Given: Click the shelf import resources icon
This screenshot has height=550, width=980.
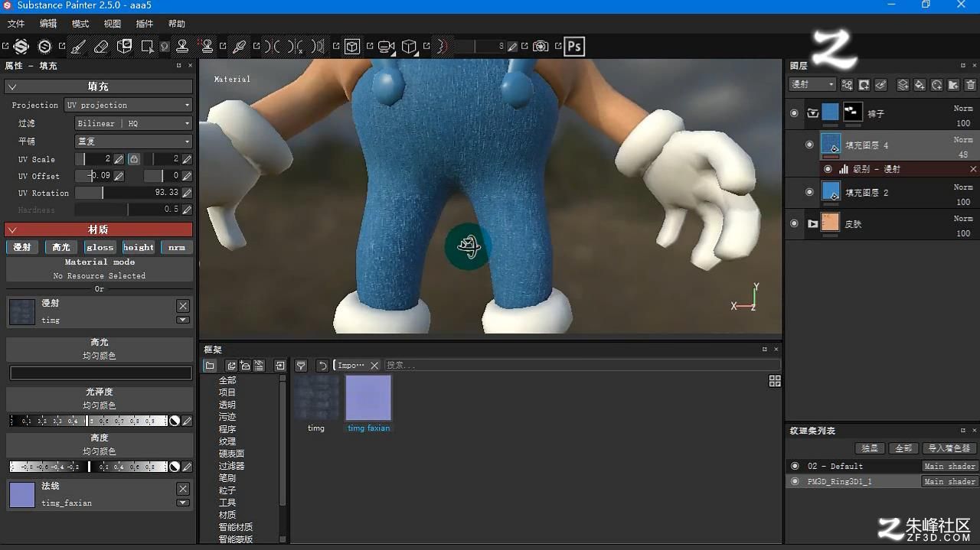Looking at the screenshot, I should [280, 366].
